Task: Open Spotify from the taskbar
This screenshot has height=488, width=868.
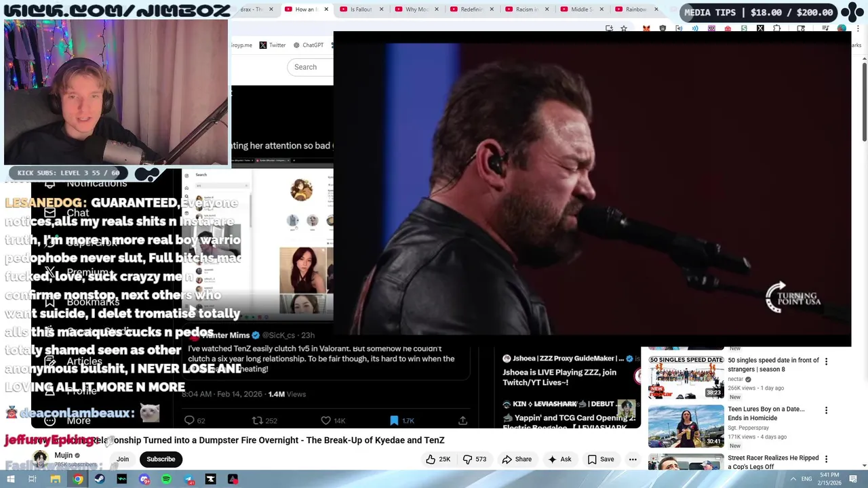Action: (x=167, y=479)
